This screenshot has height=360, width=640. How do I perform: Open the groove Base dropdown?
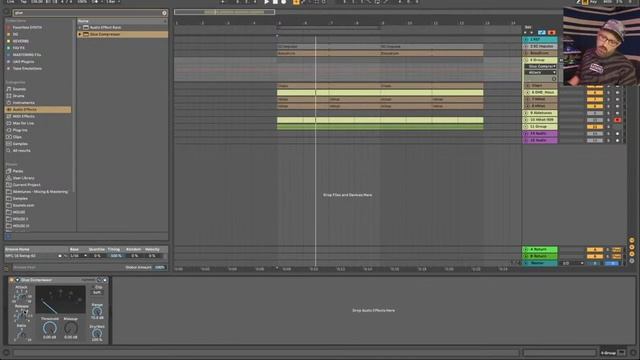tap(78, 256)
